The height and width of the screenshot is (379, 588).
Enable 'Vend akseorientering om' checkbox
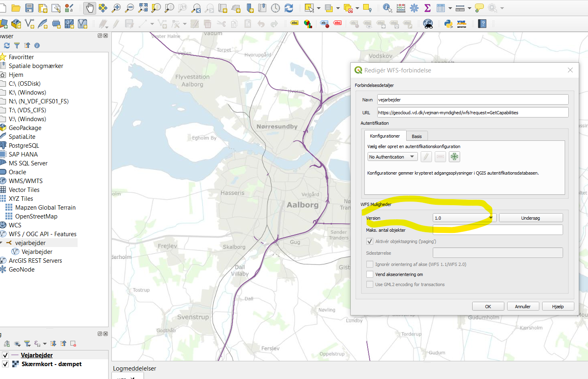click(x=370, y=274)
